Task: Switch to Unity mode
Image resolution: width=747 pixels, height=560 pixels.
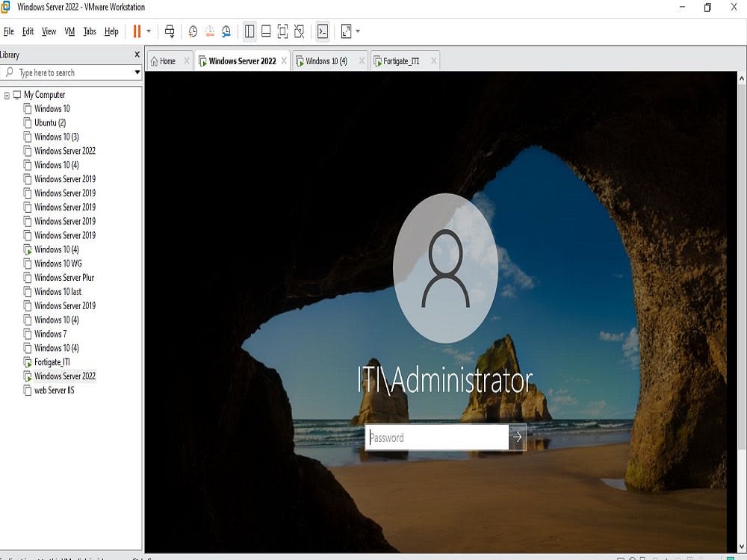Action: [x=300, y=31]
